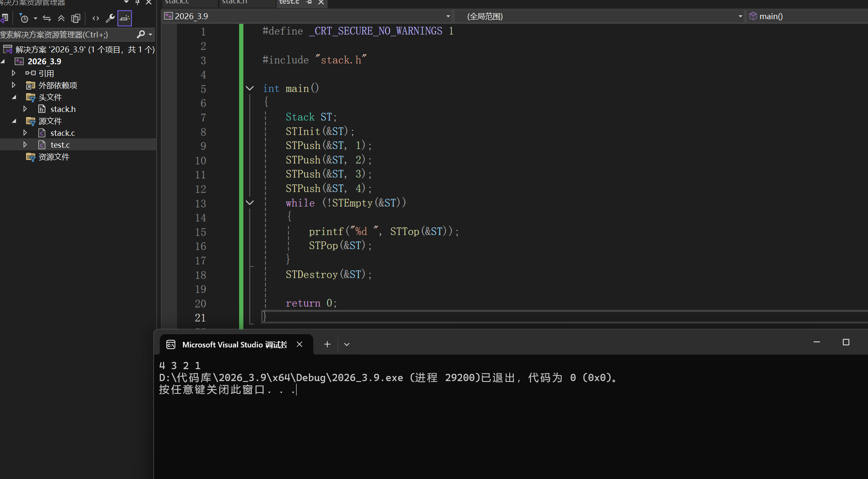Click the Collapse All double chevron icon

(61, 18)
